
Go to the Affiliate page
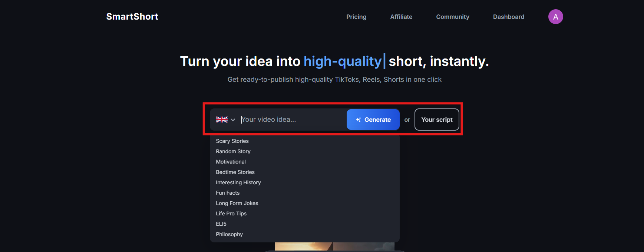point(401,17)
